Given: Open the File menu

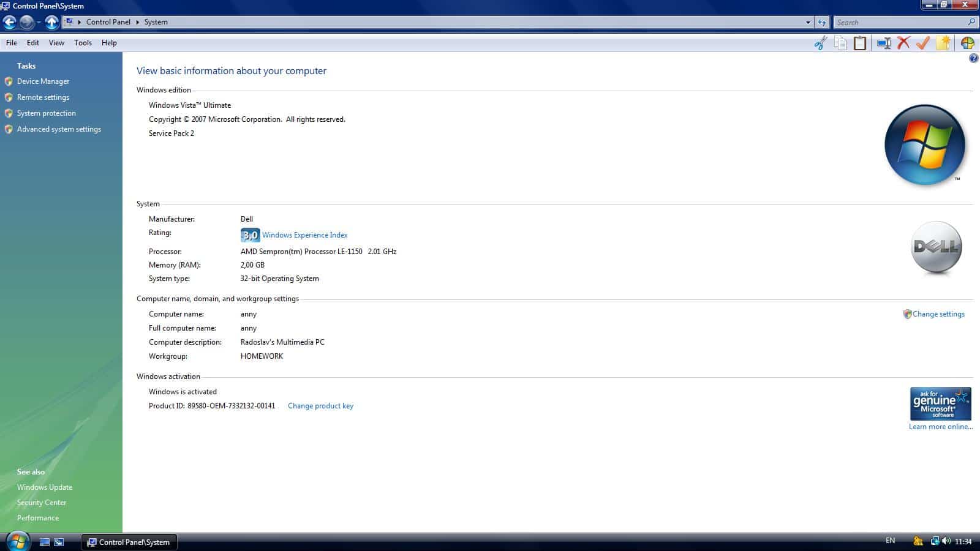Looking at the screenshot, I should pyautogui.click(x=12, y=43).
